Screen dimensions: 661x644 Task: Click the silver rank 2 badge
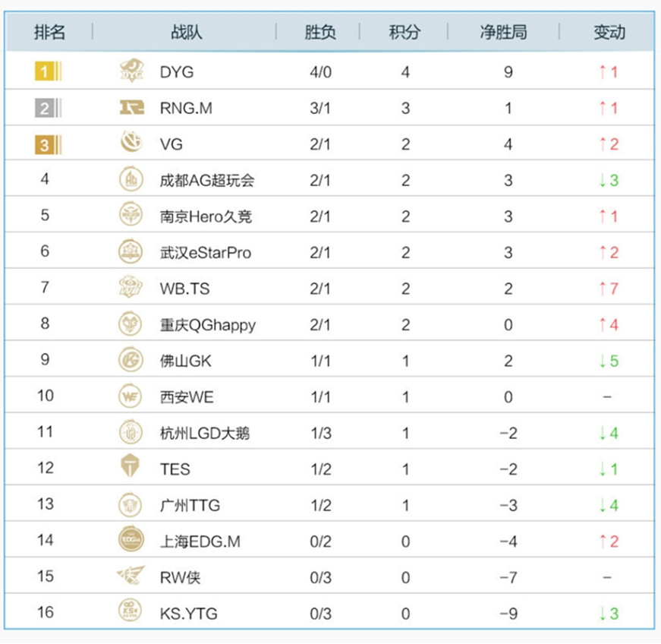48,108
